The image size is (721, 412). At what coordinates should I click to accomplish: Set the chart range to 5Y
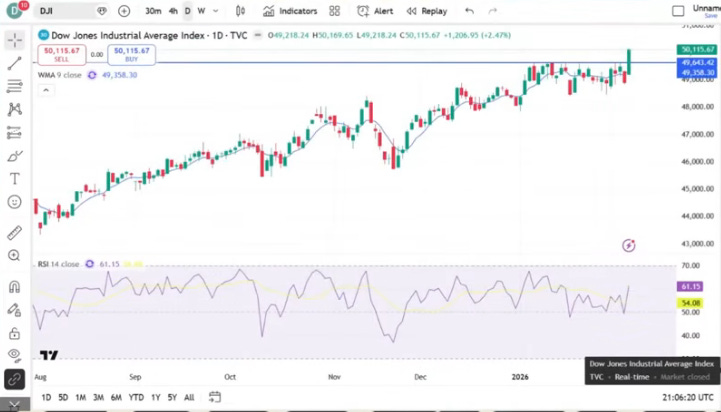pyautogui.click(x=172, y=397)
